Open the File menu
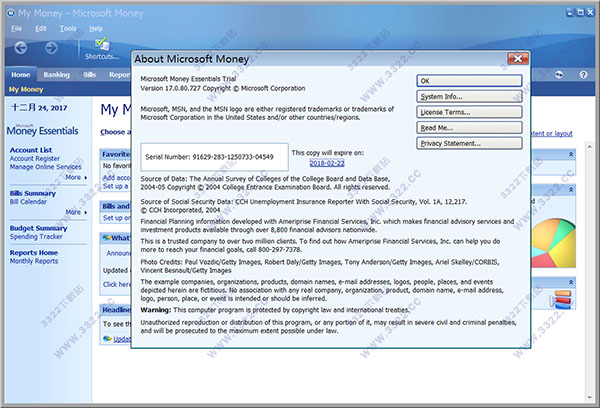Viewport: 600px width, 408px height. click(x=17, y=28)
